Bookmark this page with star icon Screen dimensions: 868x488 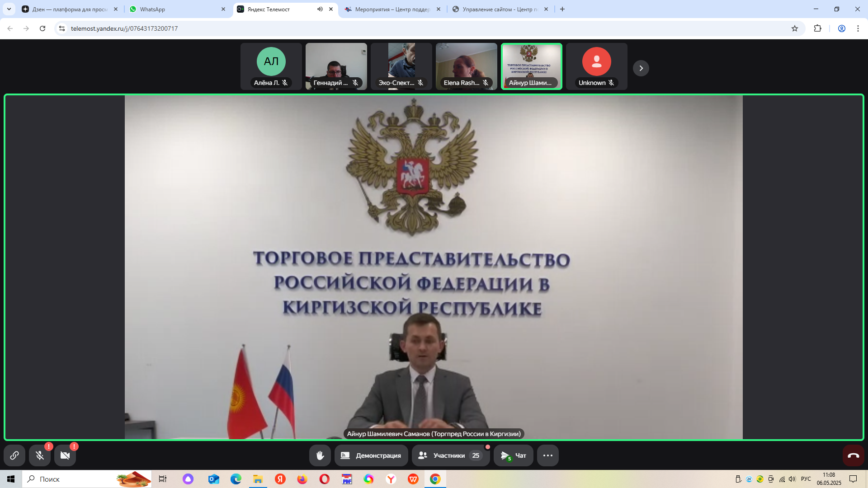795,28
